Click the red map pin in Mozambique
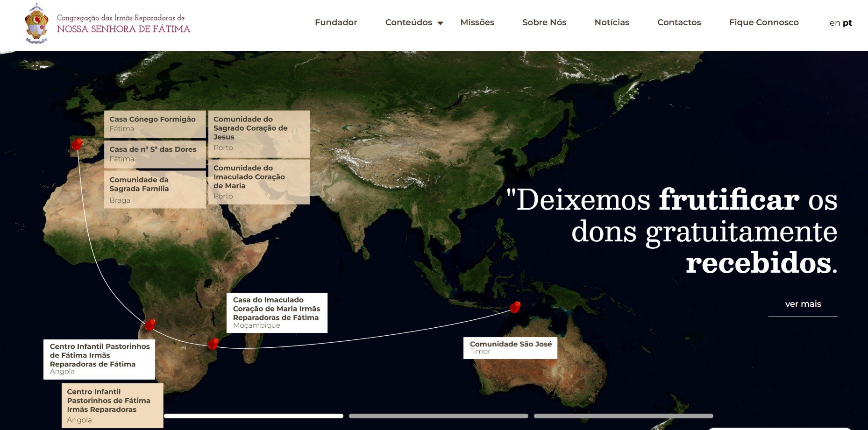868x430 pixels. (213, 343)
